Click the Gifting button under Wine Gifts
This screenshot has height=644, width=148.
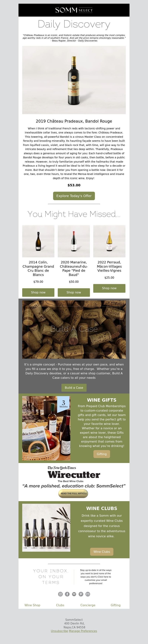pos(102,454)
